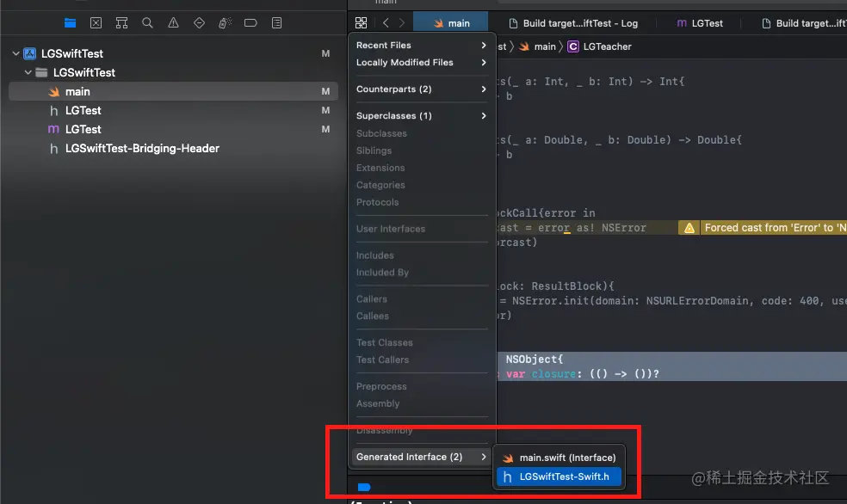This screenshot has width=847, height=504.
Task: Click NSURLErrorDomain in the code
Action: [697, 301]
